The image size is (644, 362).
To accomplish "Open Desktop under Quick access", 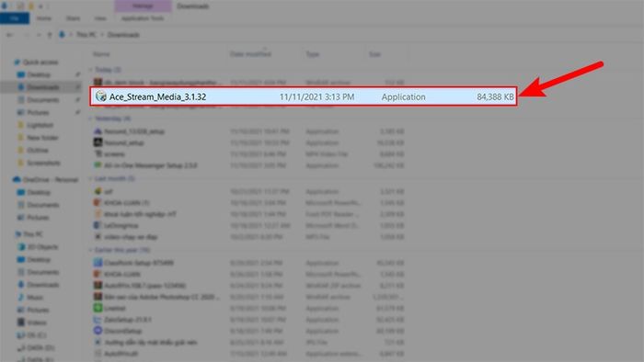I will pos(39,74).
